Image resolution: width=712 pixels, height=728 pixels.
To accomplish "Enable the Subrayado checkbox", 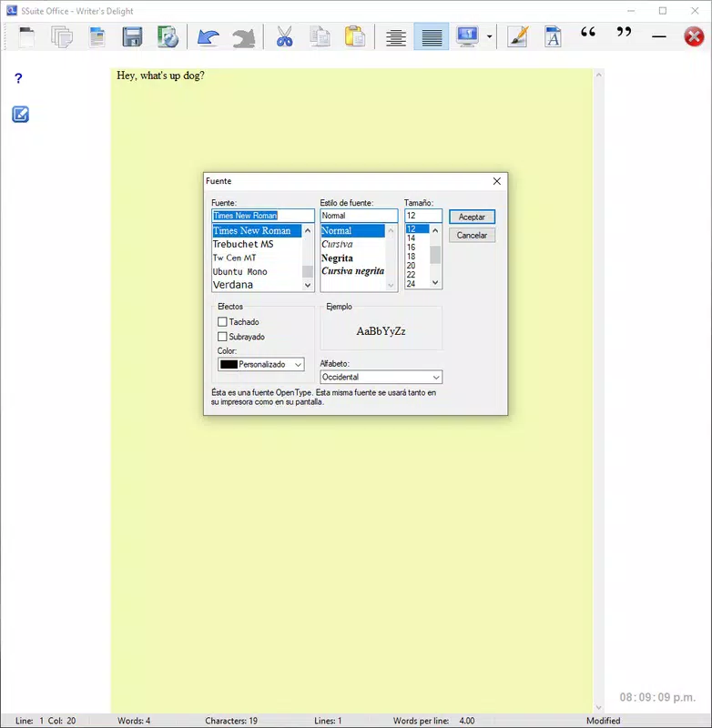I will tap(222, 337).
